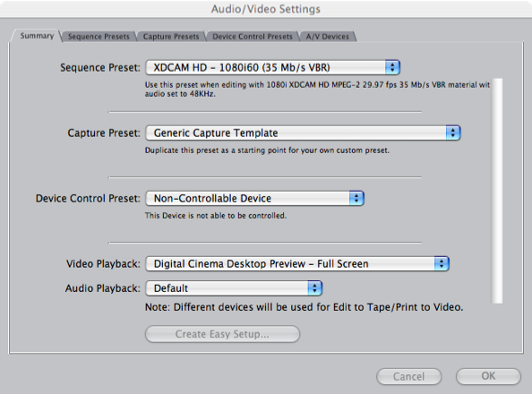This screenshot has width=532, height=394.
Task: Open the Audio Playback dropdown arrows
Action: click(315, 288)
